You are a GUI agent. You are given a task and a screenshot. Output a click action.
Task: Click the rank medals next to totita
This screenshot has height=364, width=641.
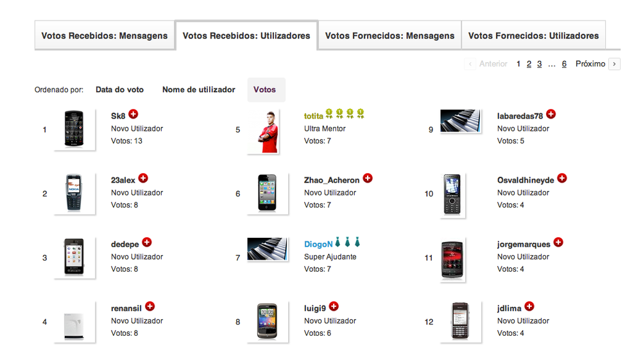[x=345, y=115]
